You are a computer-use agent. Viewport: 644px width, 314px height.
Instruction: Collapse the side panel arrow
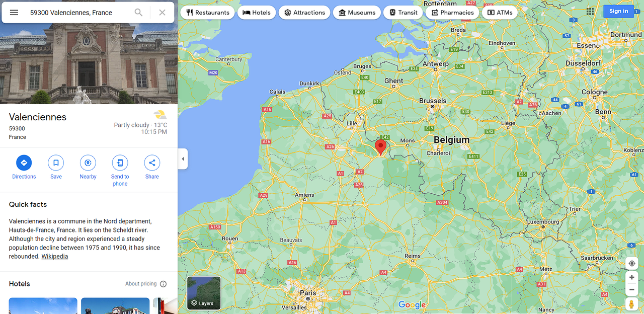183,159
